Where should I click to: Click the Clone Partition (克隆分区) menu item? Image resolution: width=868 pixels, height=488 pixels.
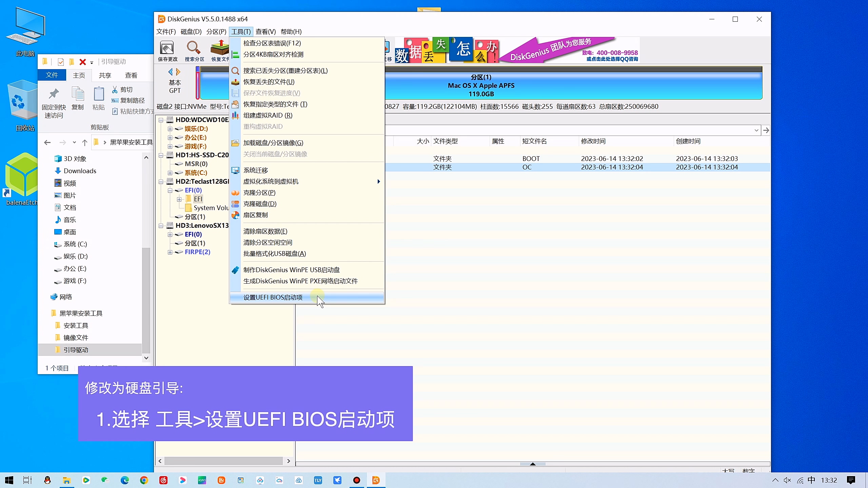tap(259, 192)
